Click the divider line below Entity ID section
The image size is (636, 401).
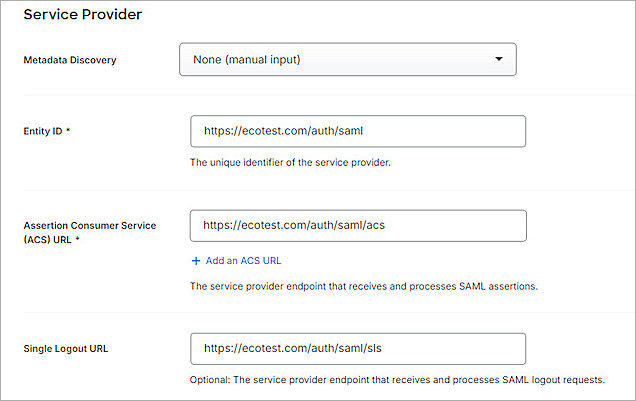click(318, 190)
